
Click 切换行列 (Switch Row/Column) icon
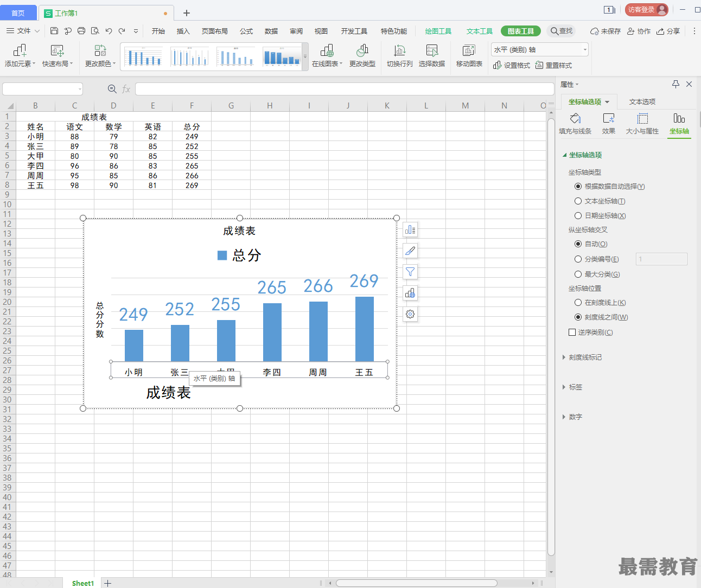tap(400, 56)
